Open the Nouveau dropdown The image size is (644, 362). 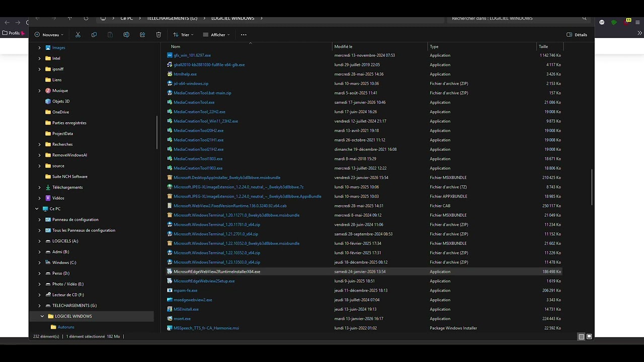[x=49, y=35]
